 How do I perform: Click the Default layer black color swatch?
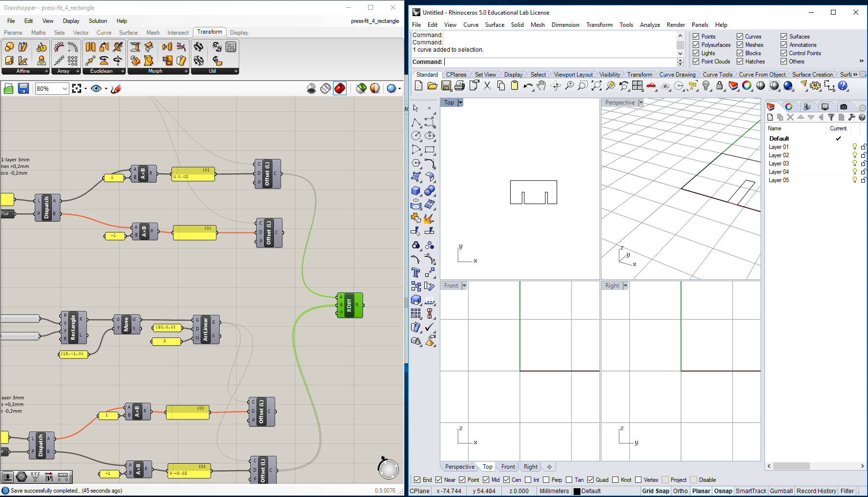point(577,491)
